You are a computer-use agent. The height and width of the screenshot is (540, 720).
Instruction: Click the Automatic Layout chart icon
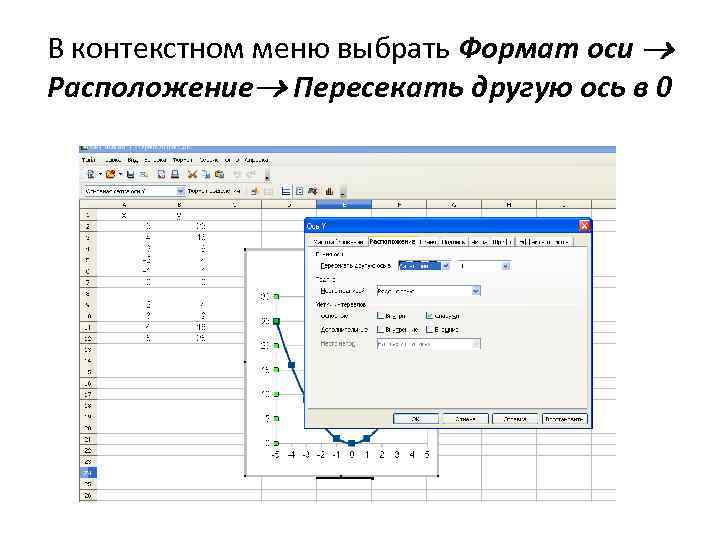(329, 191)
